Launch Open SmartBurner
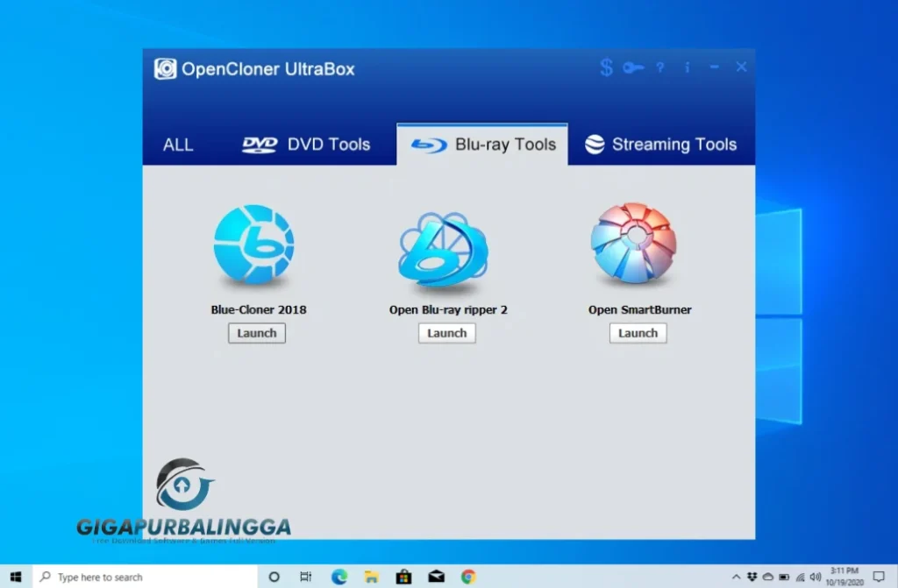Image resolution: width=898 pixels, height=588 pixels. pyautogui.click(x=638, y=333)
